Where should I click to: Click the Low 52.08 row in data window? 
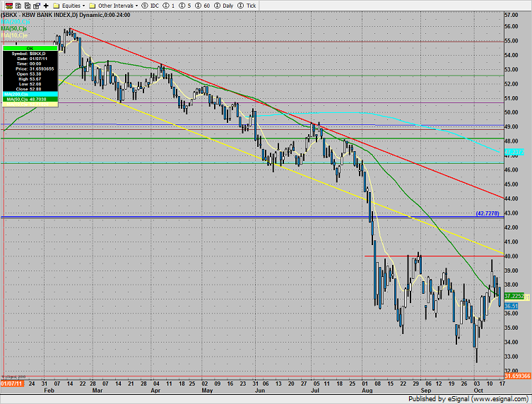click(x=30, y=84)
